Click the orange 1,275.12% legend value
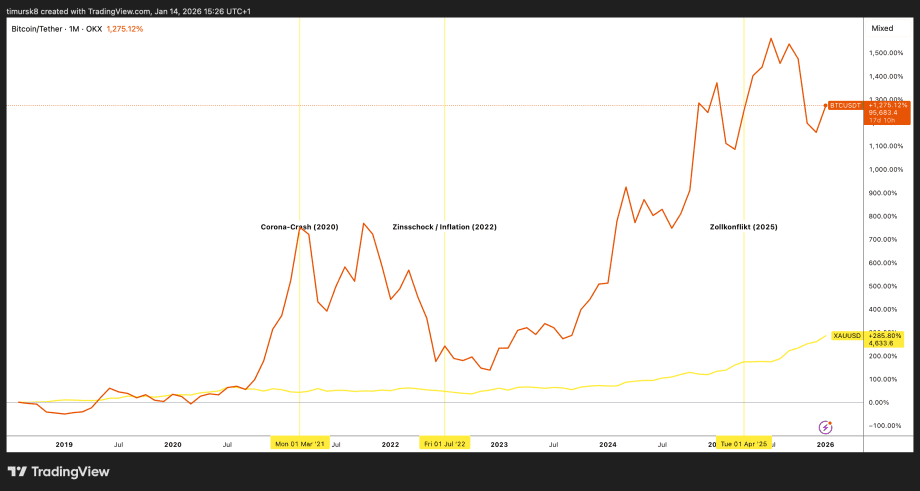 (x=123, y=29)
